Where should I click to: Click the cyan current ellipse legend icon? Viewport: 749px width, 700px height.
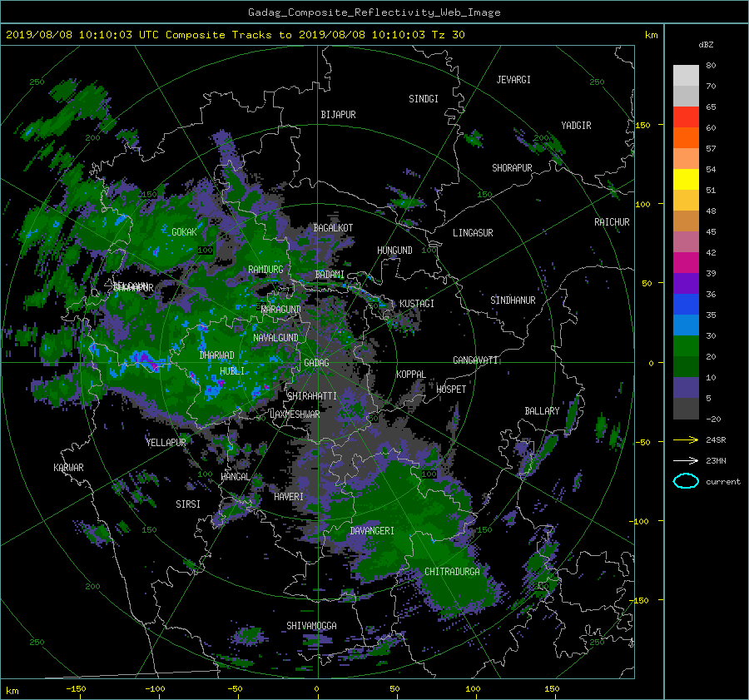(686, 481)
